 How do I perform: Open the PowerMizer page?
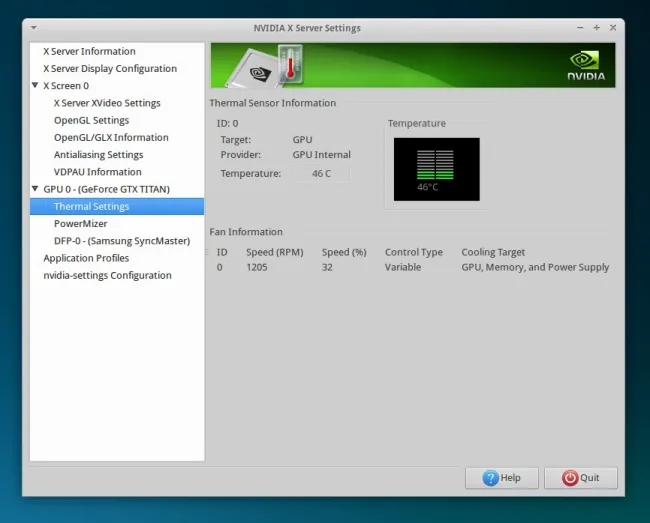(x=80, y=224)
